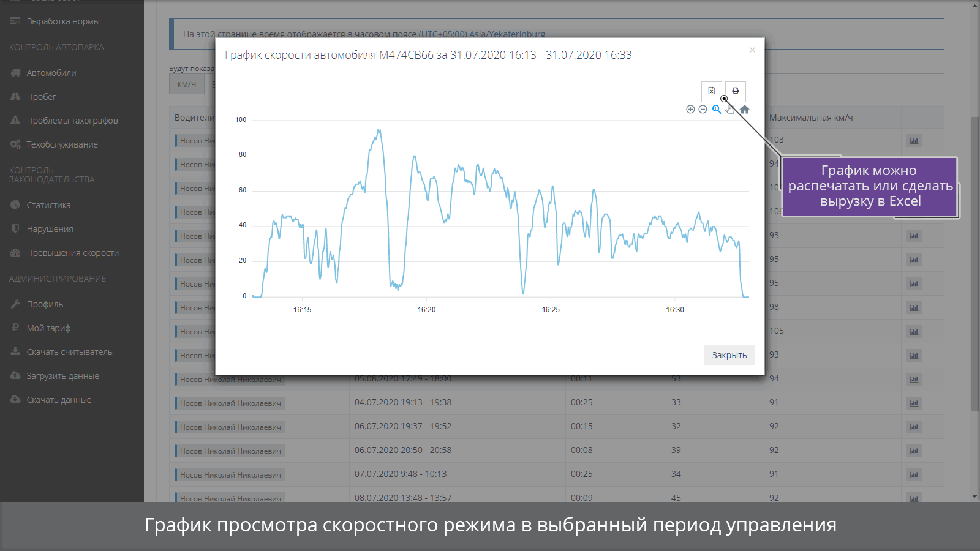This screenshot has height=551, width=980.
Task: Click cloud download icon beside Скачать данные
Action: click(x=15, y=399)
